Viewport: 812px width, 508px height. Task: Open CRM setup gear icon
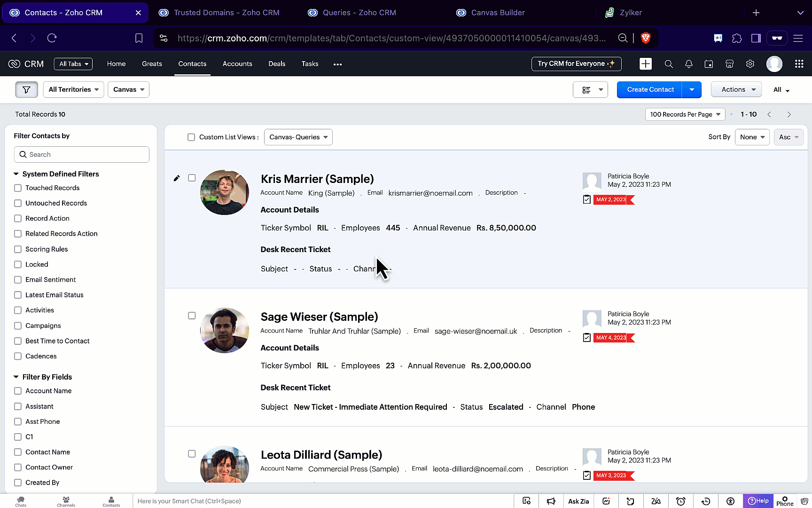click(x=750, y=64)
